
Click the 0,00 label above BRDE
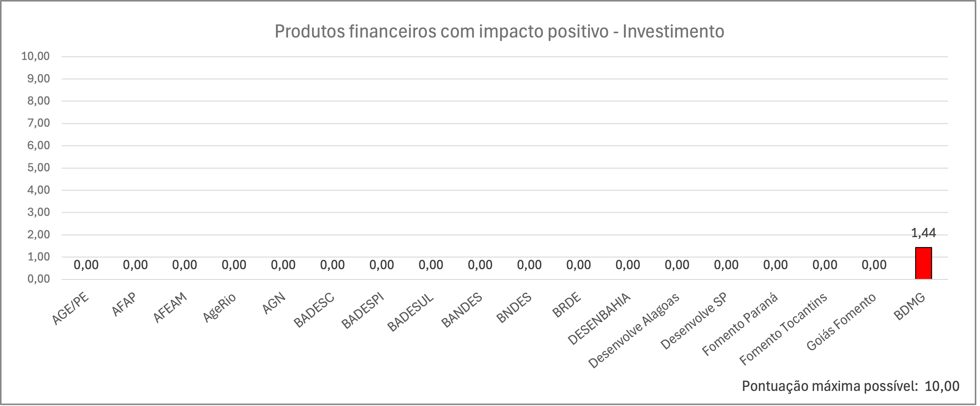click(x=579, y=265)
